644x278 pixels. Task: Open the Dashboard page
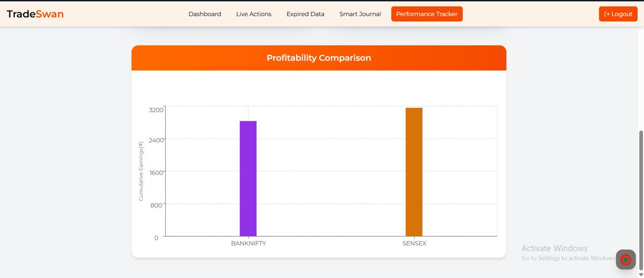pos(204,14)
